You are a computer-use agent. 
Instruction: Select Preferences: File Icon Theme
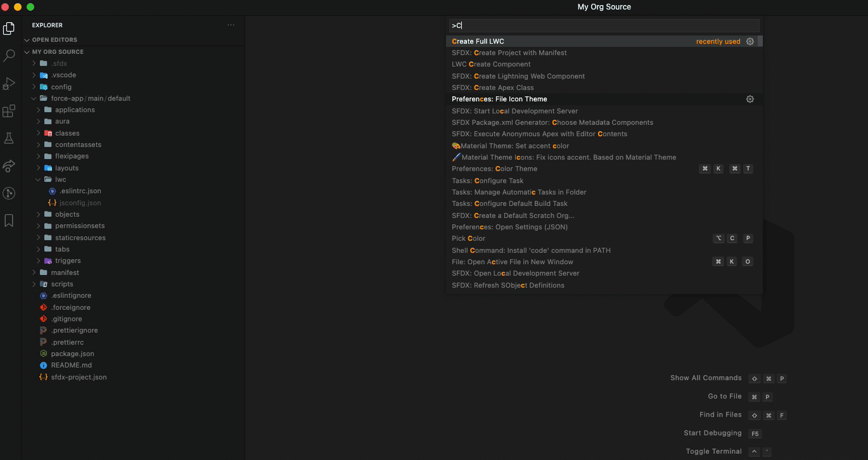[602, 99]
